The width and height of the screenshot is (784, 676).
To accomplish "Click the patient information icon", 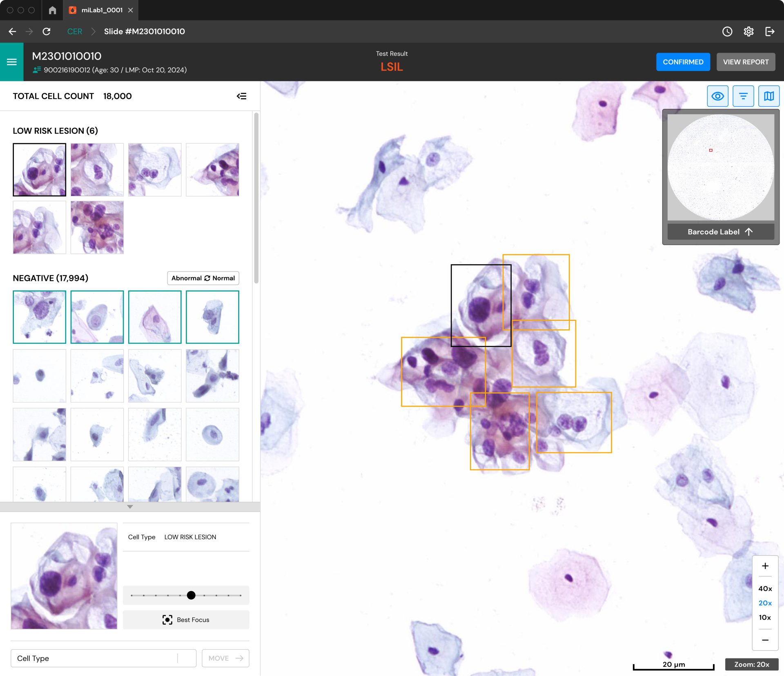I will point(36,70).
